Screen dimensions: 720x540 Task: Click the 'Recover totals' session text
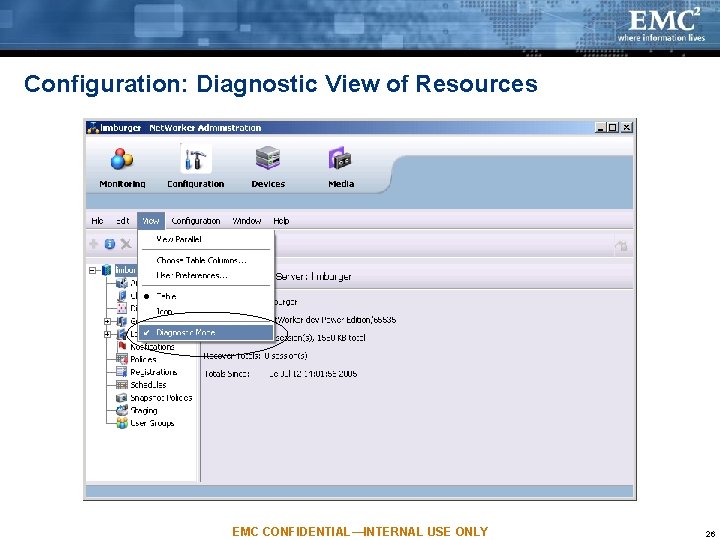(255, 356)
